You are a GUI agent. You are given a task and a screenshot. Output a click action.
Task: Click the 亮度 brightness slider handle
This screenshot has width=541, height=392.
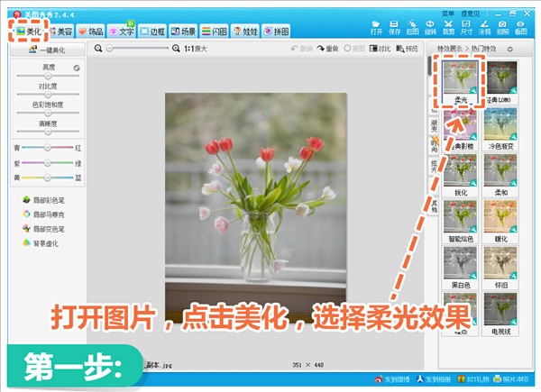point(47,77)
